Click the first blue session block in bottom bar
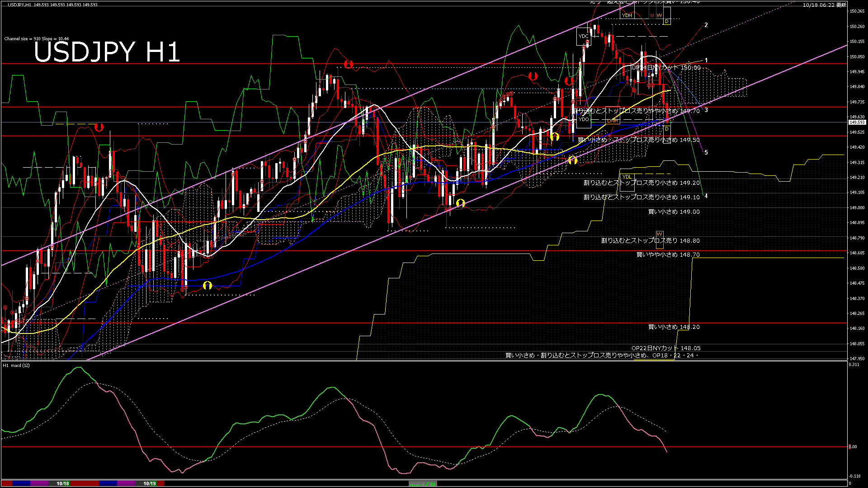The width and height of the screenshot is (868, 488). tap(21, 483)
